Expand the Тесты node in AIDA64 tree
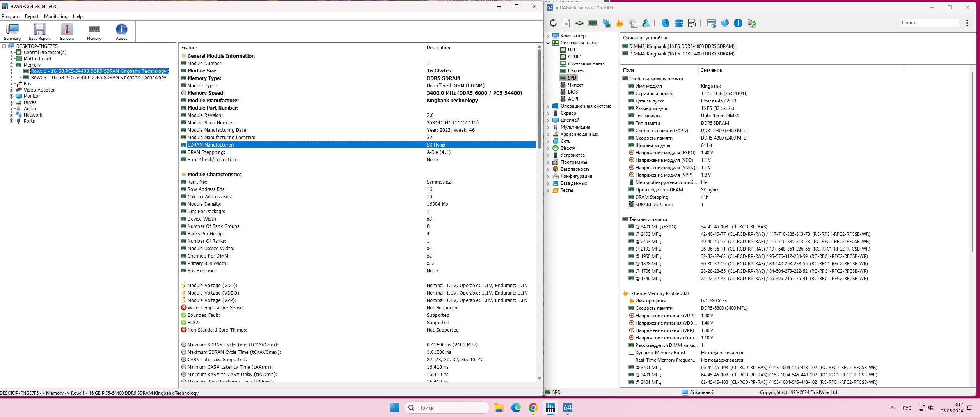Screen dimensions: 980x417 548,190
